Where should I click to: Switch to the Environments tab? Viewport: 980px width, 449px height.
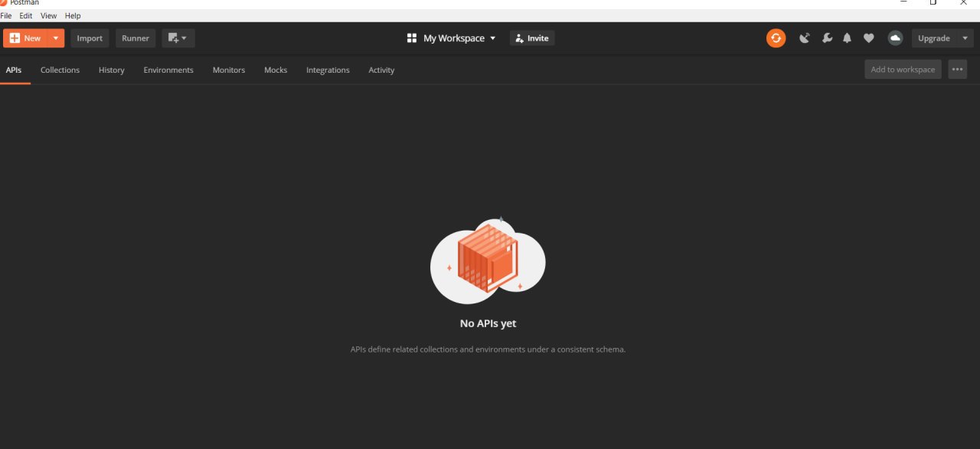168,70
